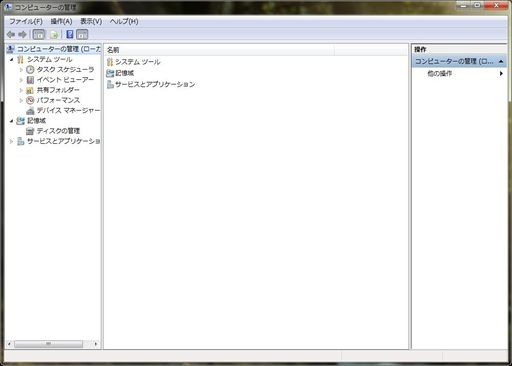Click the コンピューターの管理 title bar icon
Image resolution: width=512 pixels, height=366 pixels.
[8, 7]
